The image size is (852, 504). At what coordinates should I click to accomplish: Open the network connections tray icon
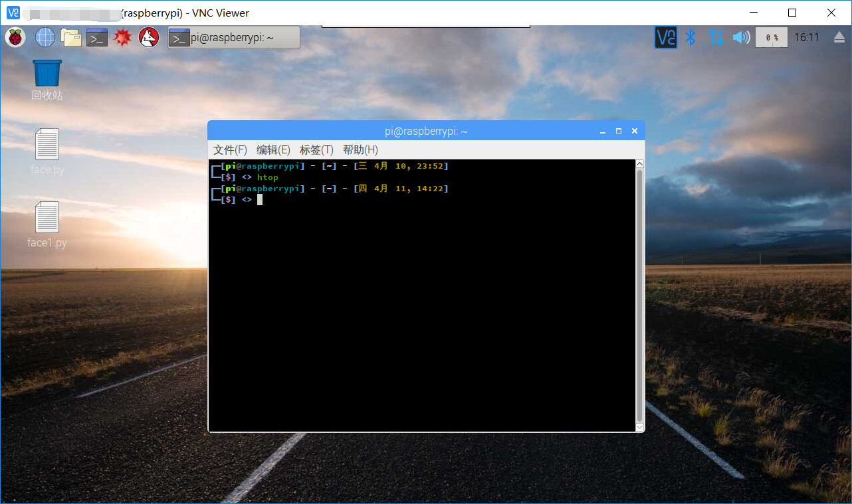[x=715, y=37]
